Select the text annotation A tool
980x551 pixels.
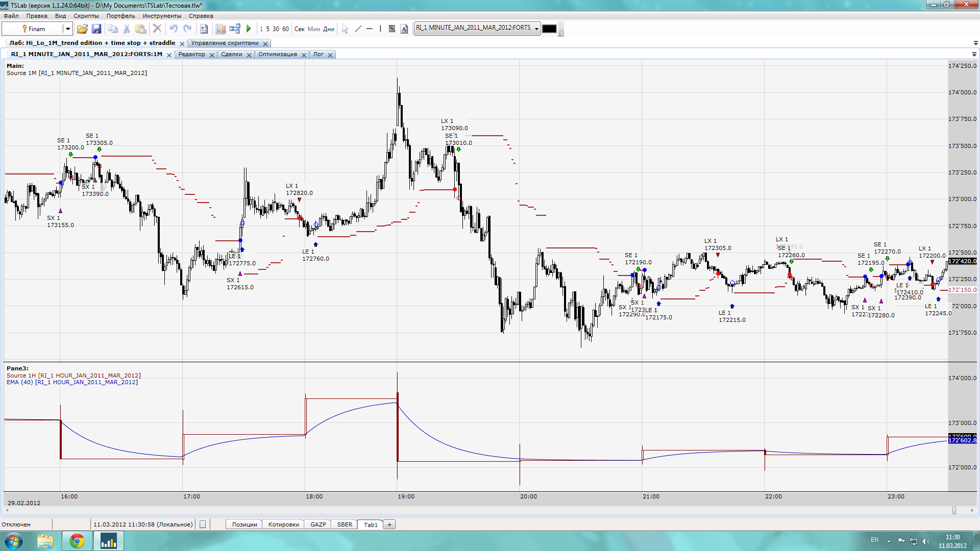(404, 29)
